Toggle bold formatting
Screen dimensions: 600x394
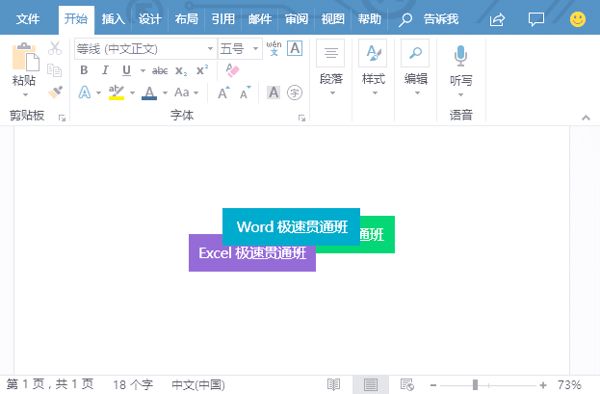click(84, 70)
